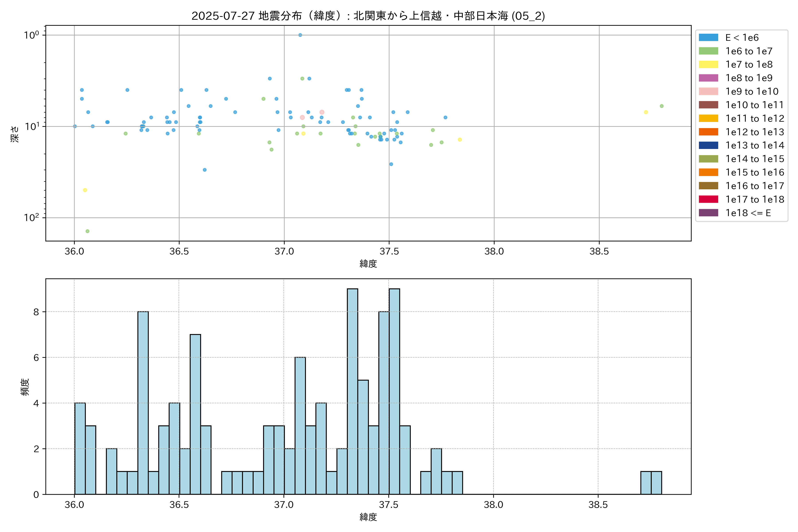Click the topmost scatter point at depth 10^0
Image resolution: width=798 pixels, height=532 pixels.
[300, 35]
